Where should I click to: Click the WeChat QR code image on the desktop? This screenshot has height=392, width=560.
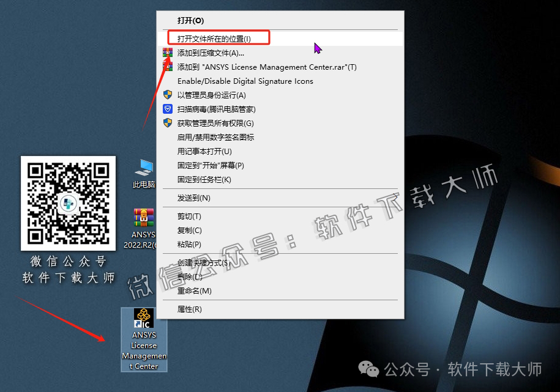pyautogui.click(x=67, y=203)
